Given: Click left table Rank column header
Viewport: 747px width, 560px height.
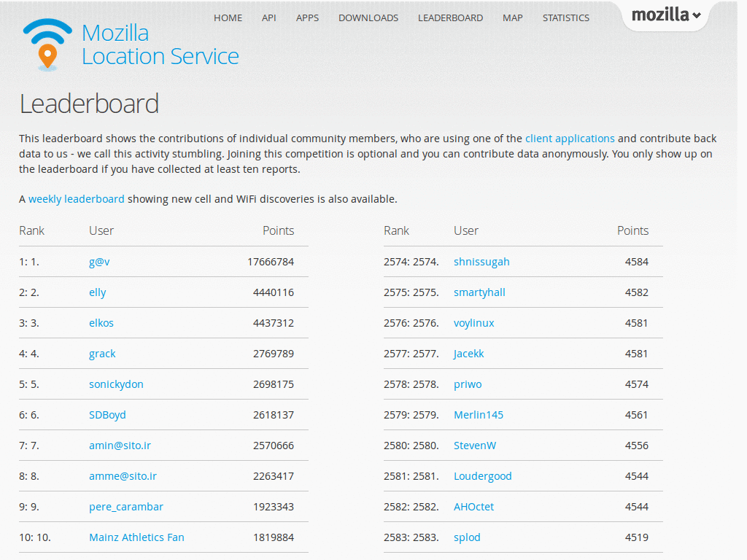Looking at the screenshot, I should pos(31,230).
